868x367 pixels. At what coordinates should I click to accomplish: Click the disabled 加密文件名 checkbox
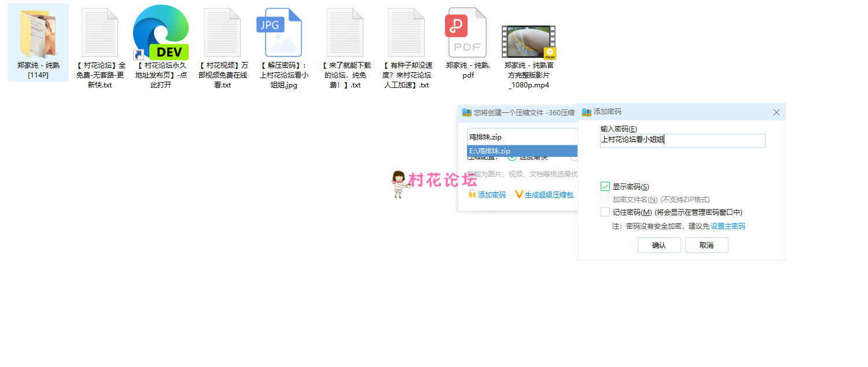(605, 199)
